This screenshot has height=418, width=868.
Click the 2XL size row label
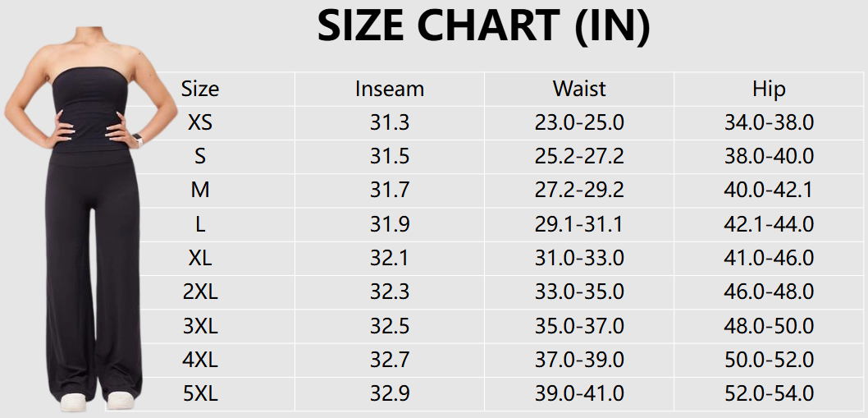pyautogui.click(x=200, y=292)
